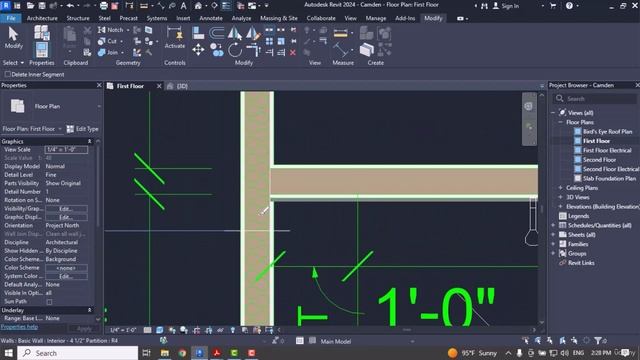Click the red Delete element icon
640x360 pixels.
293,52
